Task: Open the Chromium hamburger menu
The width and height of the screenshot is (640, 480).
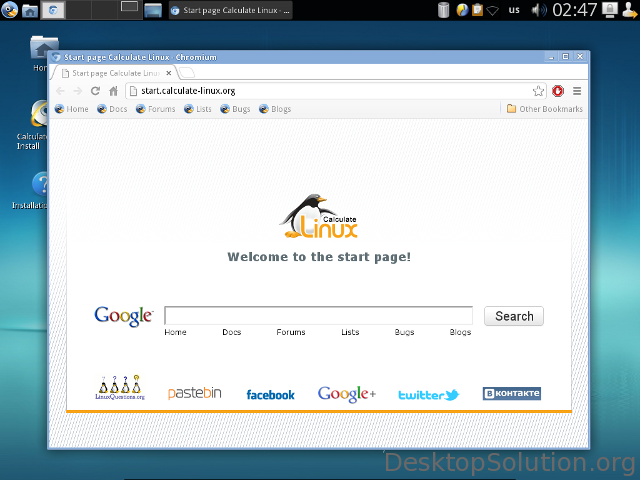Action: 577,91
